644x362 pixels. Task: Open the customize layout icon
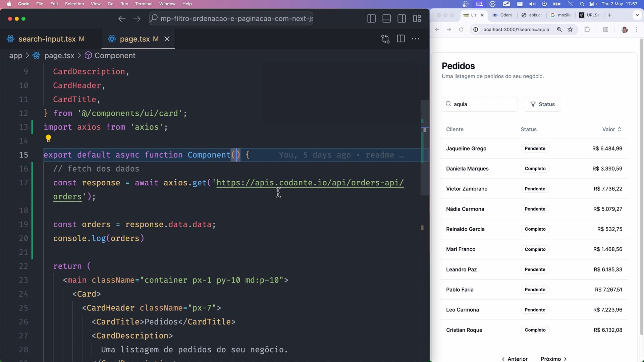[x=417, y=19]
